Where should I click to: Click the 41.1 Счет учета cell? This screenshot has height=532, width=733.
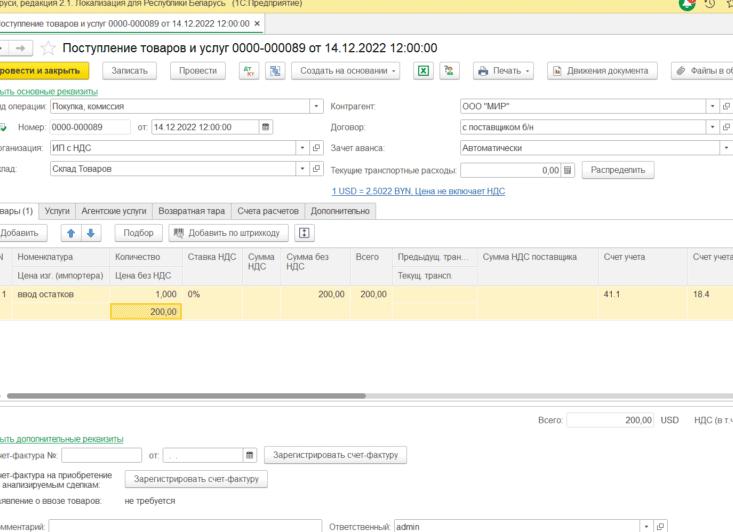click(642, 295)
